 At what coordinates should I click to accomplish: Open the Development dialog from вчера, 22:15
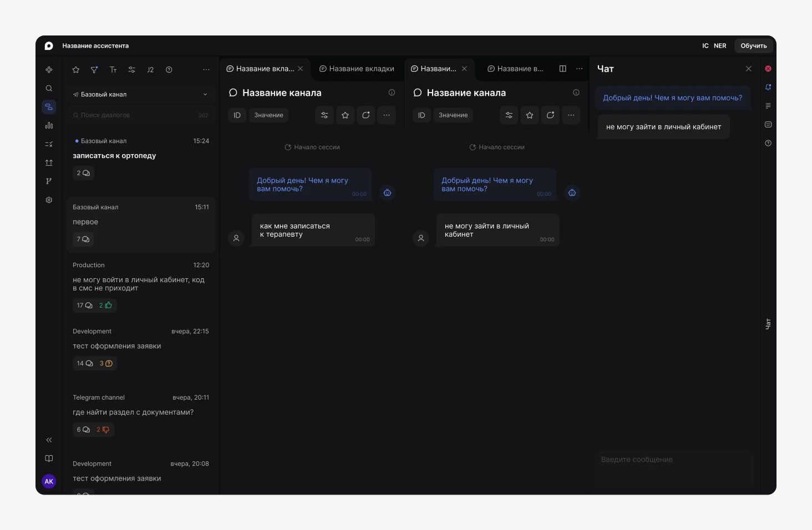(x=141, y=348)
